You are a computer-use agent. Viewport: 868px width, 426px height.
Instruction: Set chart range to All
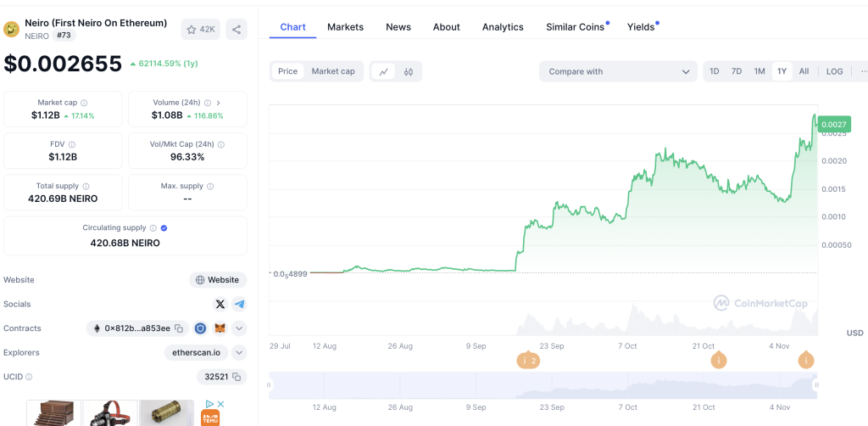click(x=804, y=71)
